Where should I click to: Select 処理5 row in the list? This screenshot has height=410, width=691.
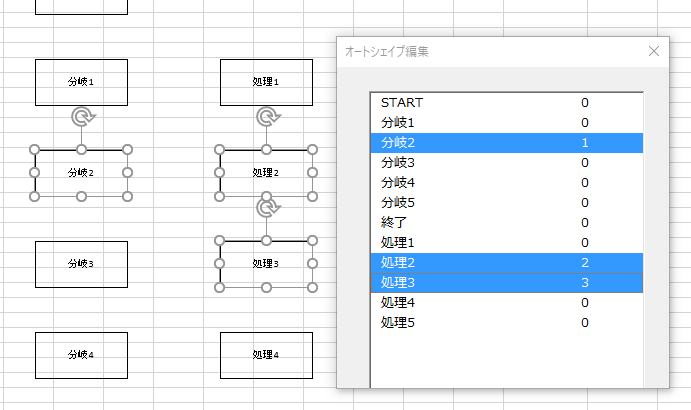click(507, 323)
